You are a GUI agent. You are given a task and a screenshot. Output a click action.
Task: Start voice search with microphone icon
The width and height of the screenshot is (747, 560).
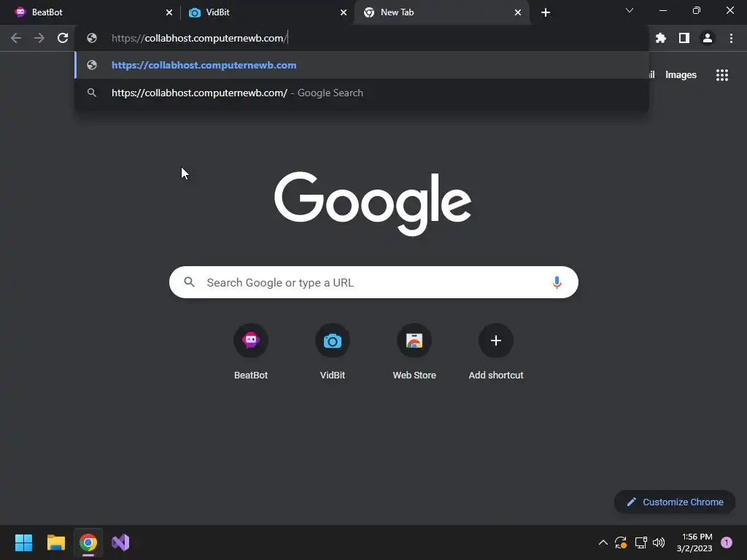tap(557, 282)
